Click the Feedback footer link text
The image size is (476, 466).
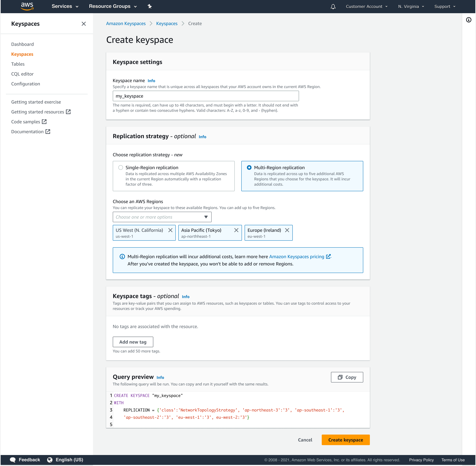point(29,460)
